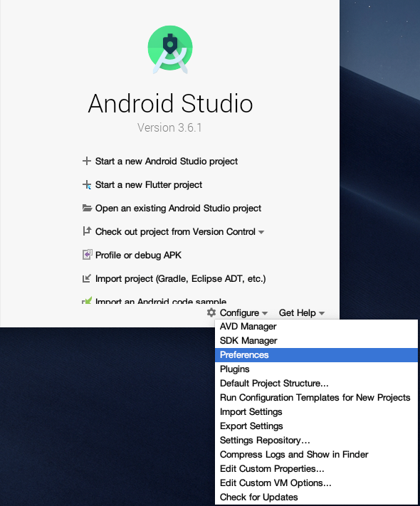
Task: Click the Android Studio title text
Action: click(170, 103)
